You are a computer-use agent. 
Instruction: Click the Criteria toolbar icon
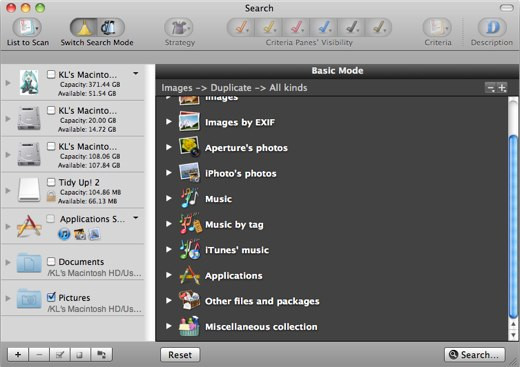click(x=437, y=27)
